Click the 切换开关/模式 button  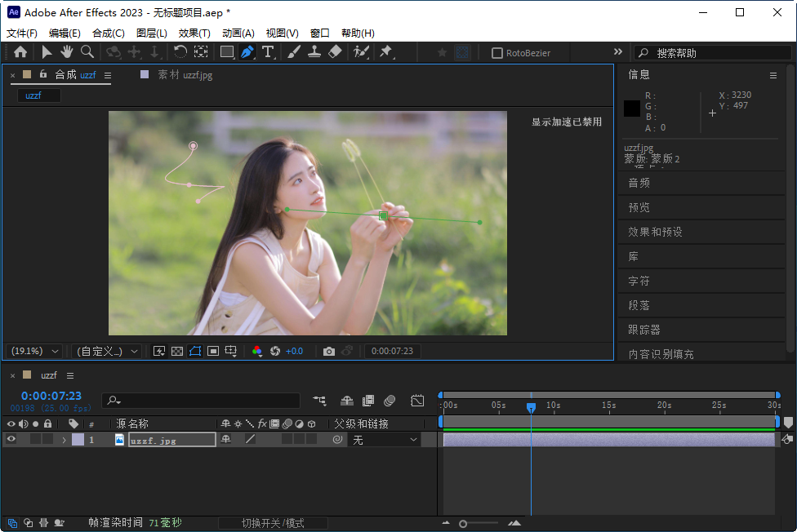273,523
